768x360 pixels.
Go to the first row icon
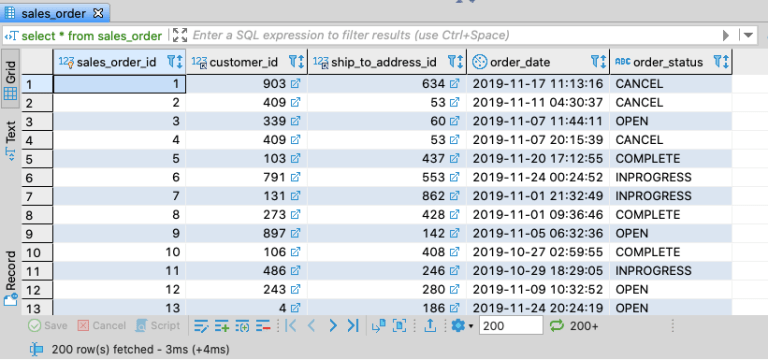pos(291,326)
